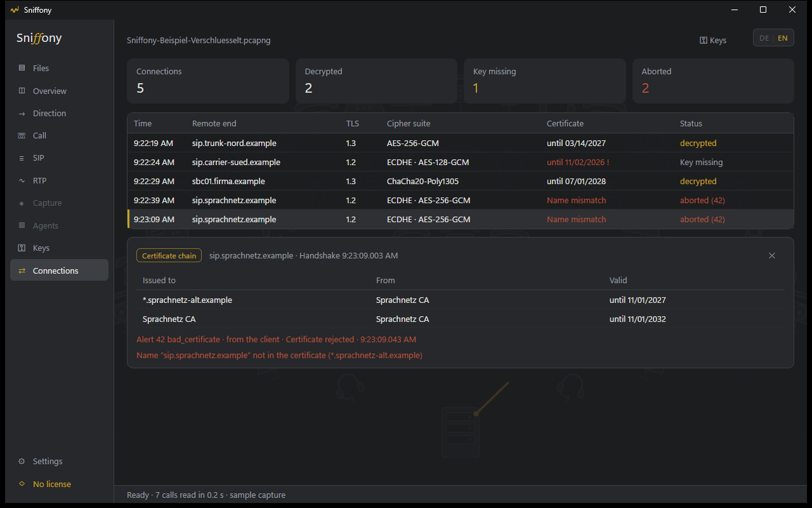Close the certificate chain panel
The width and height of the screenshot is (812, 508).
pyautogui.click(x=772, y=255)
